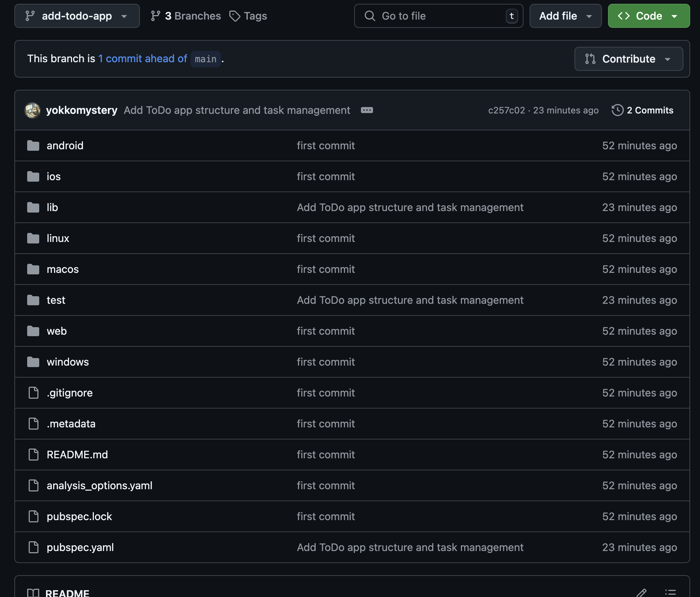View the 3 Branches page
700x597 pixels.
pos(186,16)
